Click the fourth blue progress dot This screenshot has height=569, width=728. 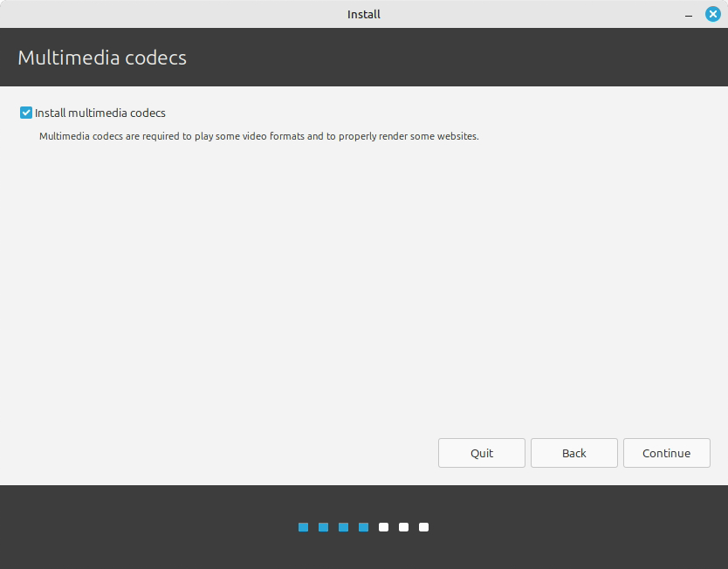(363, 527)
